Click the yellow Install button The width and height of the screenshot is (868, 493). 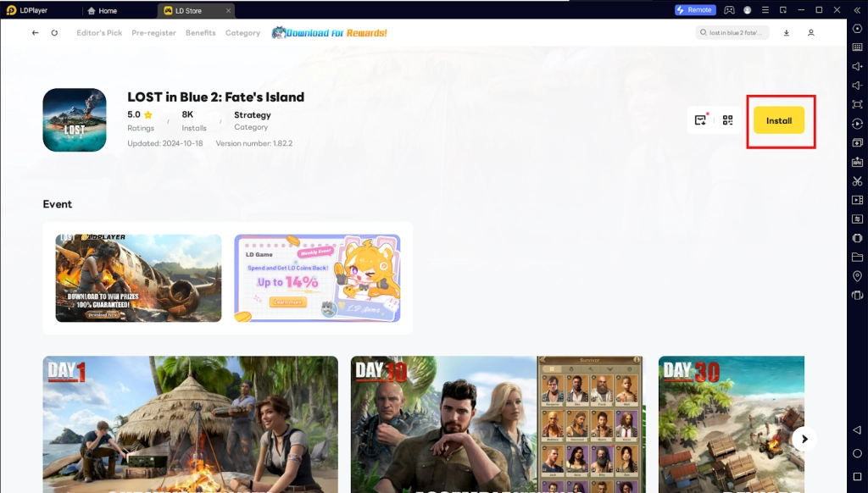[778, 120]
